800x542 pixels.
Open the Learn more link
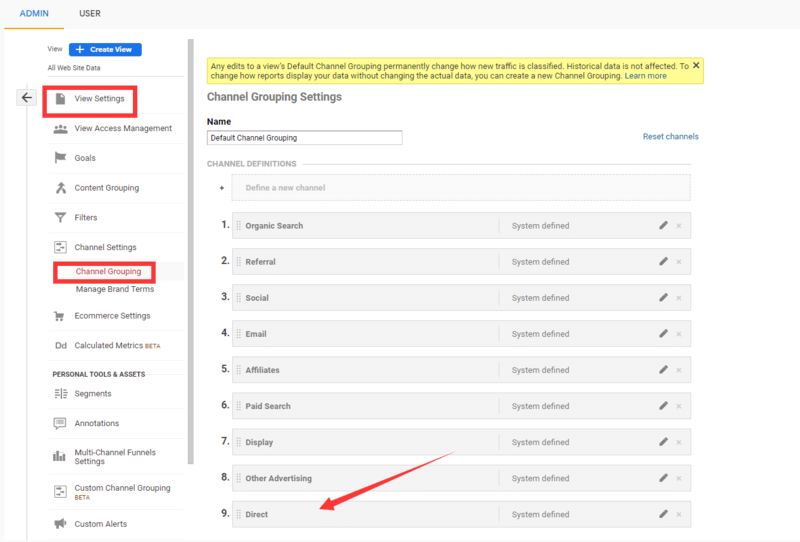click(646, 76)
